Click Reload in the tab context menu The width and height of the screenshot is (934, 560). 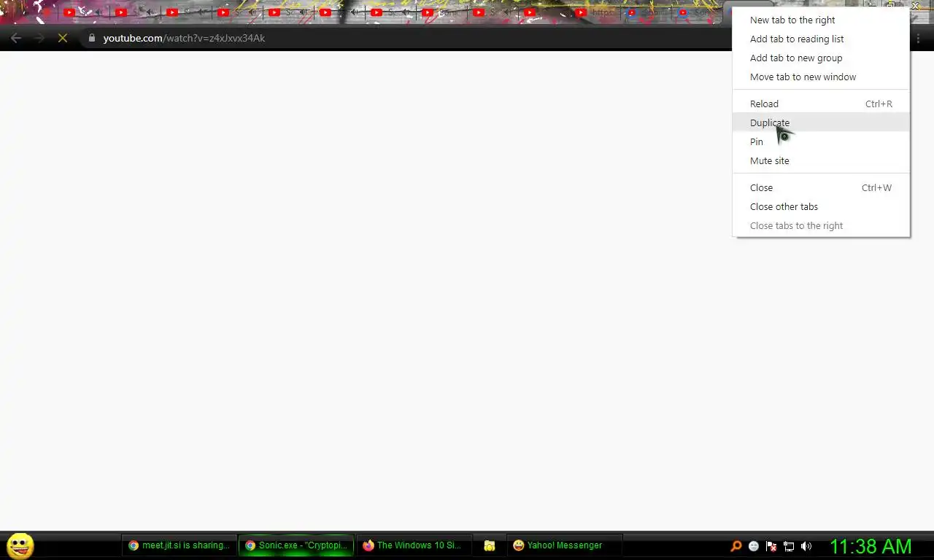pos(821,104)
